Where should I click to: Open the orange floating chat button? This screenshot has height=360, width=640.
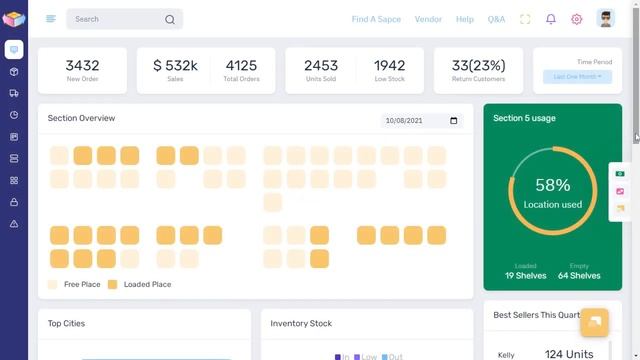click(x=595, y=322)
